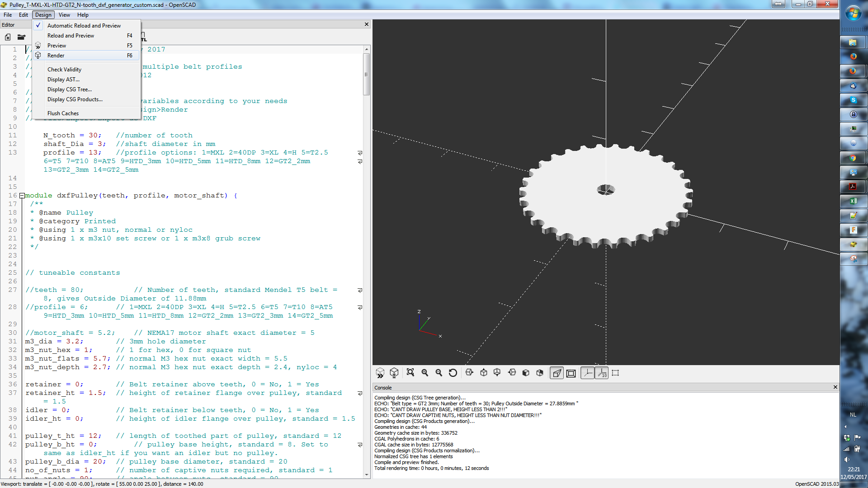Click the retainer = 0 code line
868x488 pixels.
(x=172, y=384)
